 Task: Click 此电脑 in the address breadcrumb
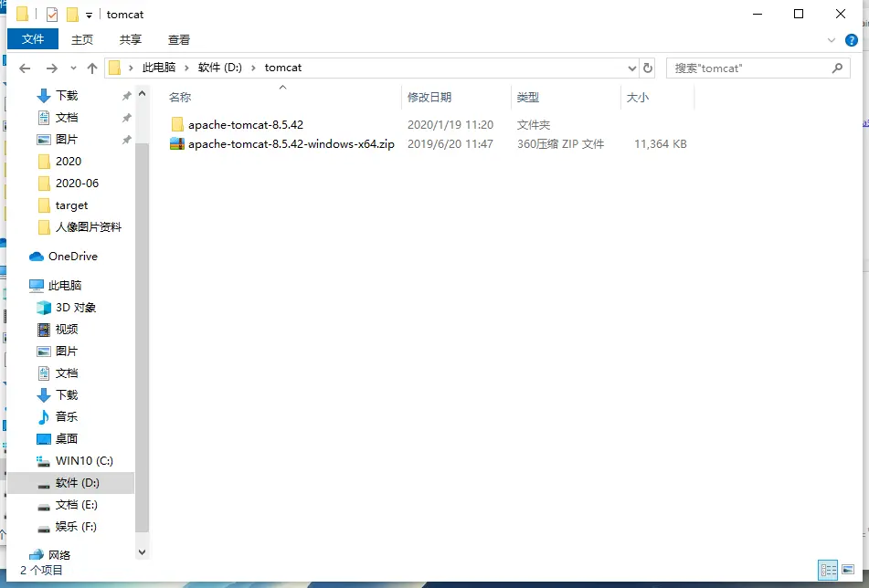(158, 68)
